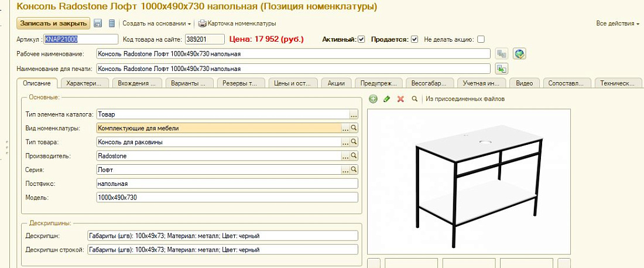Click the icon button beside Наименование для печати
Viewport: 644px width, 268px height.
[x=502, y=69]
